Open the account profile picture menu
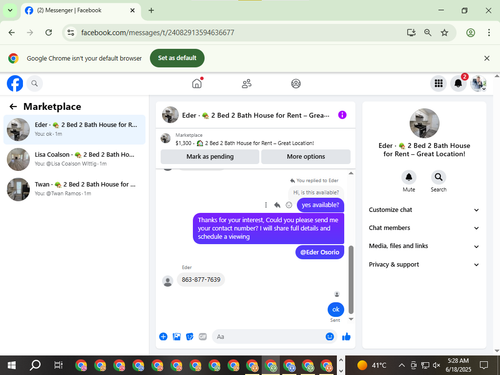This screenshot has width=500, height=375. tap(478, 83)
